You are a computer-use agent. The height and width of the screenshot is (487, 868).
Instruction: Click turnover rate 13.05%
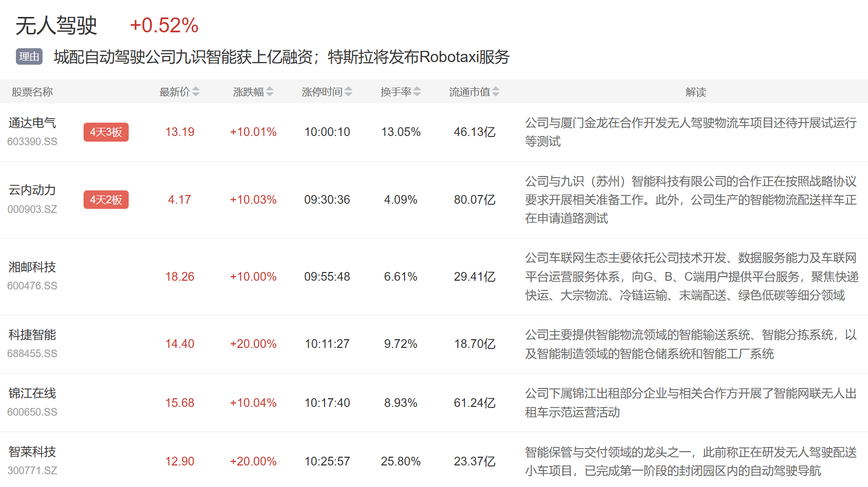(x=401, y=132)
